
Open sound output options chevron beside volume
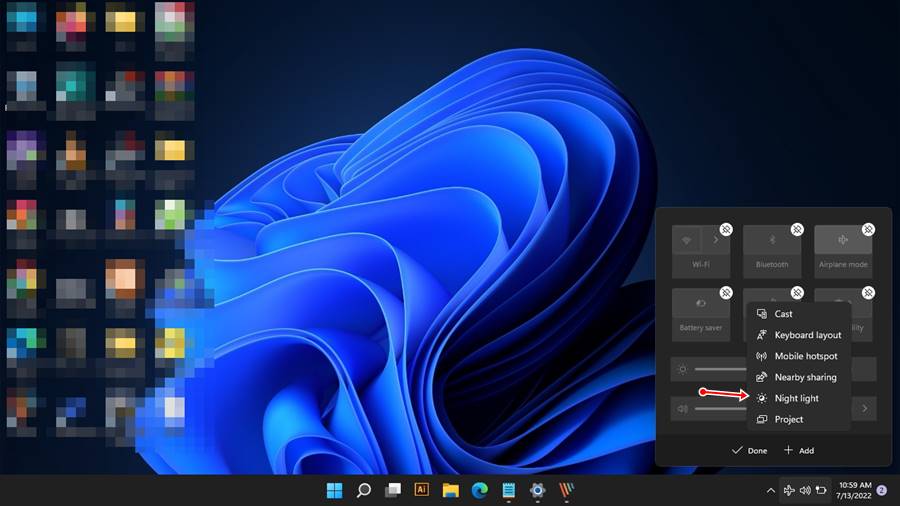coord(864,408)
